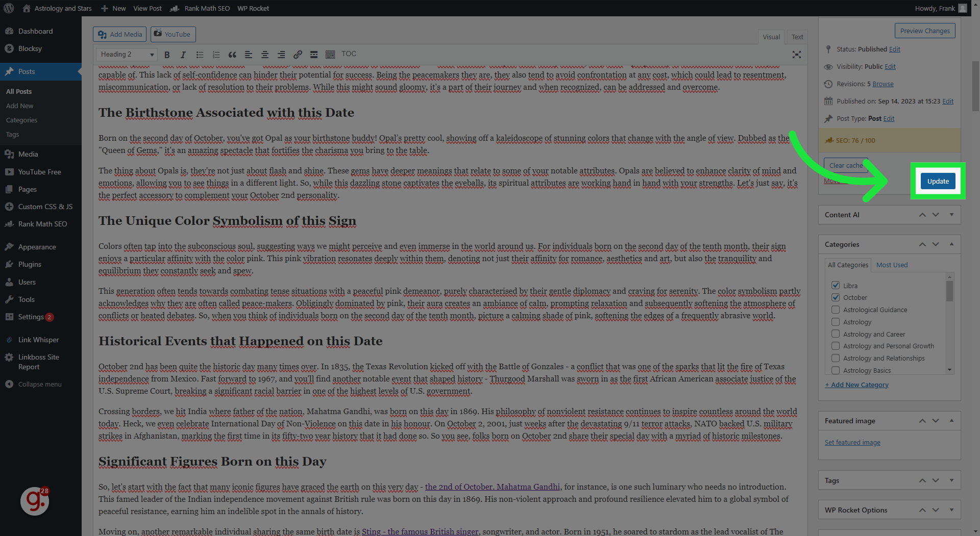Uncheck the October category

836,297
